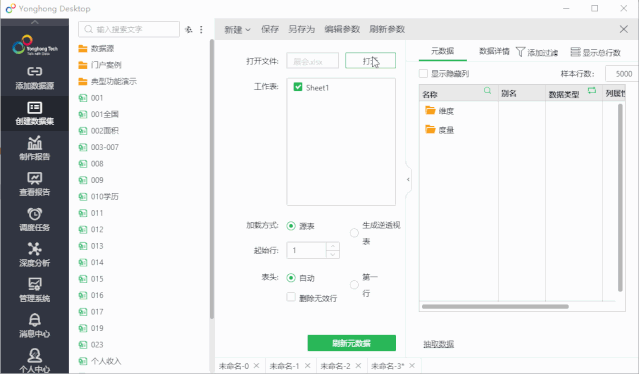Close the 未命名-2 tab
The image size is (639, 374).
tap(358, 365)
